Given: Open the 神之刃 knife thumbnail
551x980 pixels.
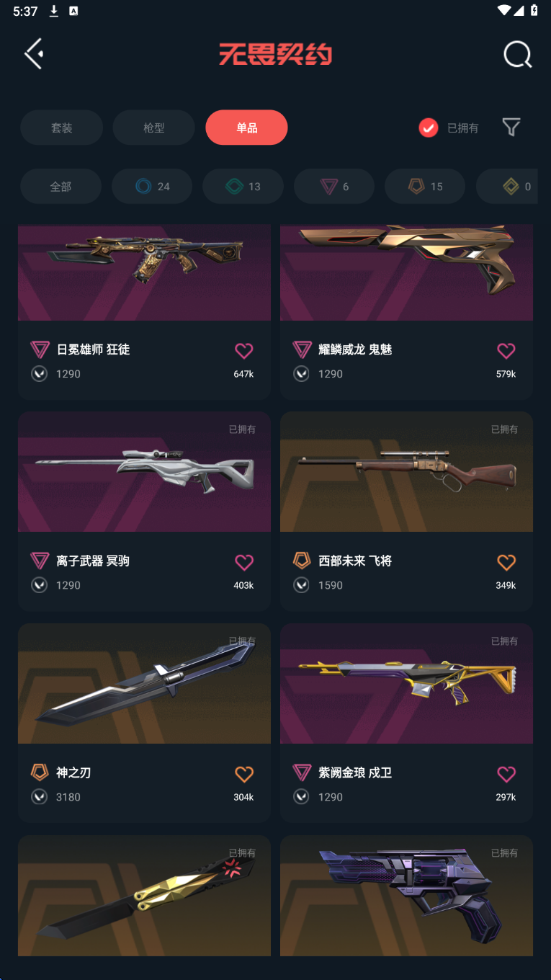Looking at the screenshot, I should click(x=144, y=683).
